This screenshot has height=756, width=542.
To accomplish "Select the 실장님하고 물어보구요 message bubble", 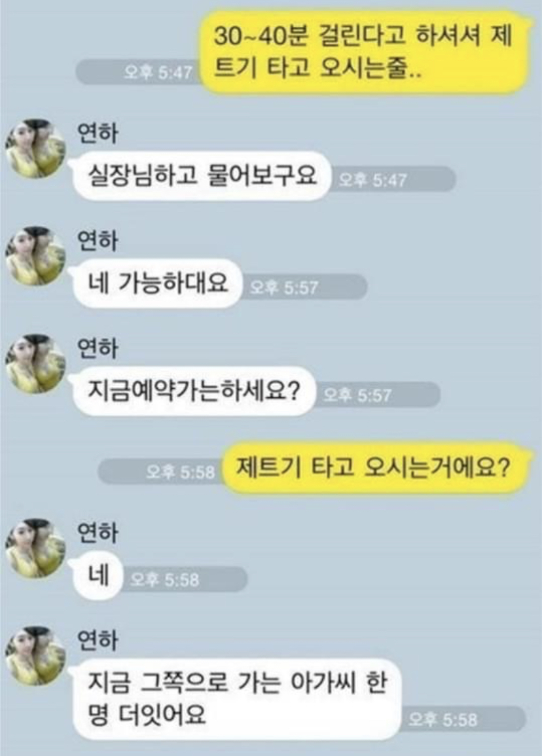I will [x=201, y=176].
